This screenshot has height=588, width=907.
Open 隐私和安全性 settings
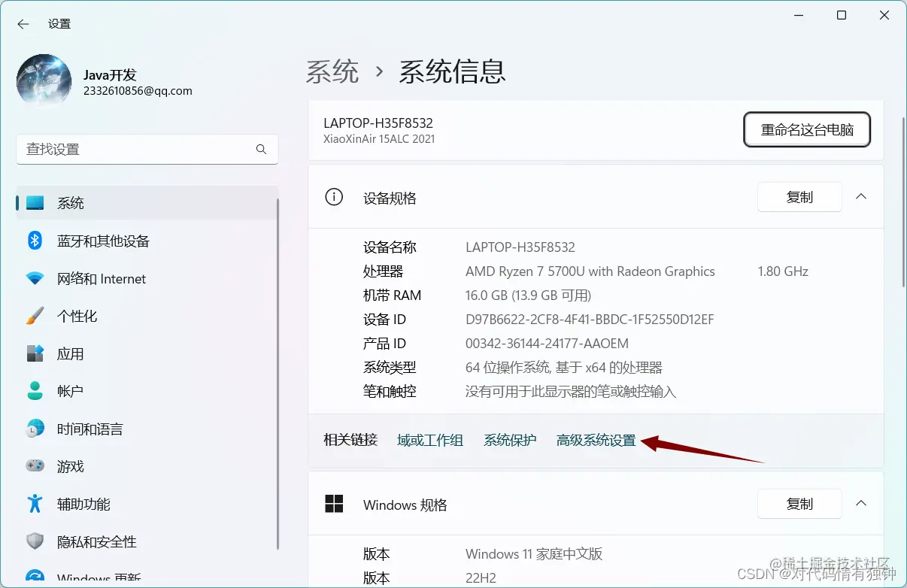coord(147,541)
